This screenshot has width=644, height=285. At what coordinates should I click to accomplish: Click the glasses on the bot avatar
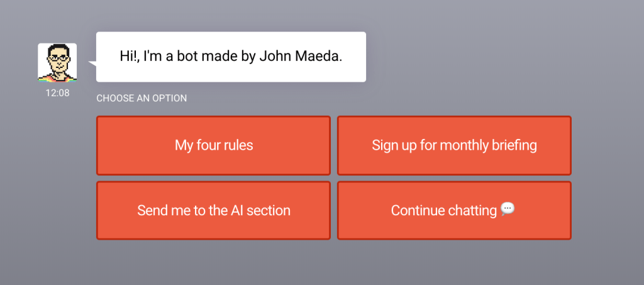point(58,58)
